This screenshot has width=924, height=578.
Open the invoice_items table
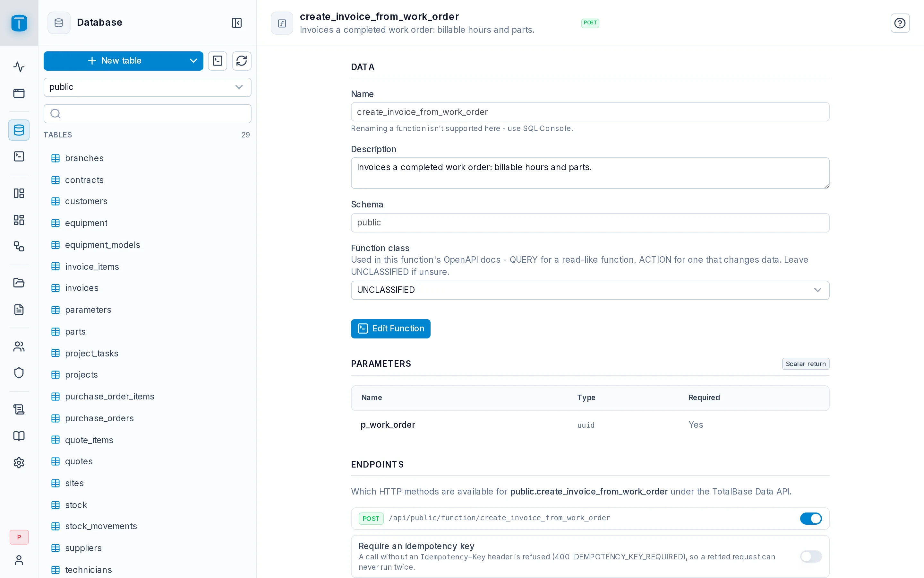tap(147, 267)
